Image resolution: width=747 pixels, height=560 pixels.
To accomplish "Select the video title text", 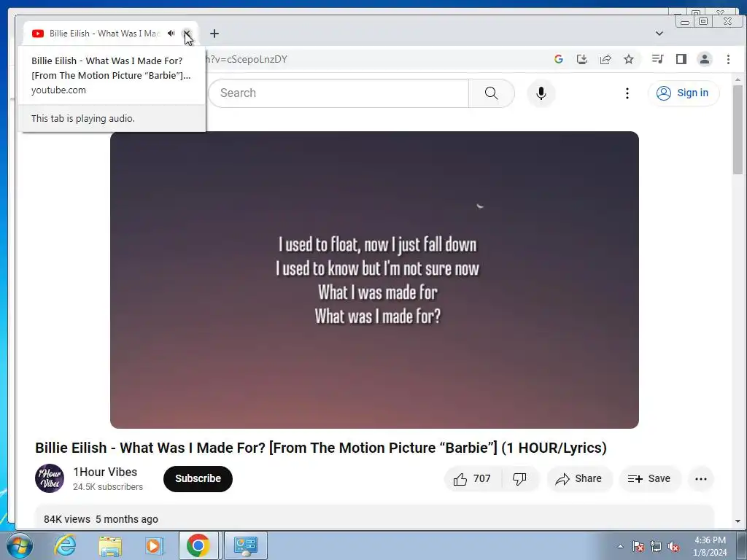I will [321, 448].
